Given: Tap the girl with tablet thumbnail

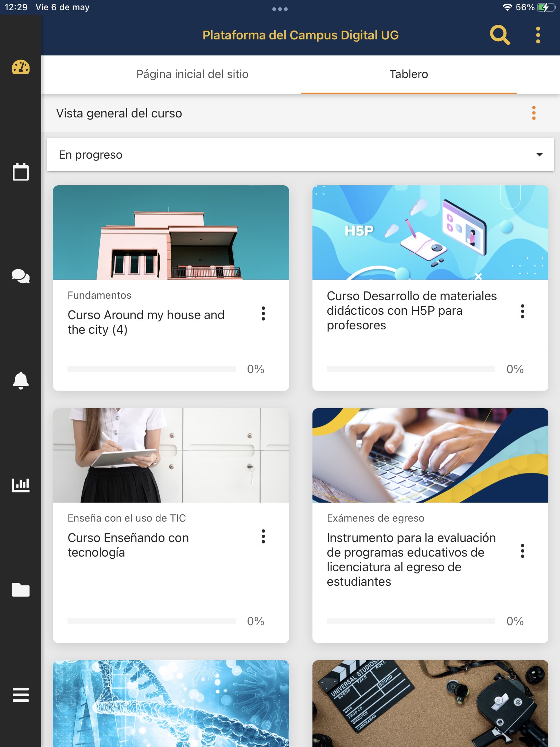Looking at the screenshot, I should 171,455.
